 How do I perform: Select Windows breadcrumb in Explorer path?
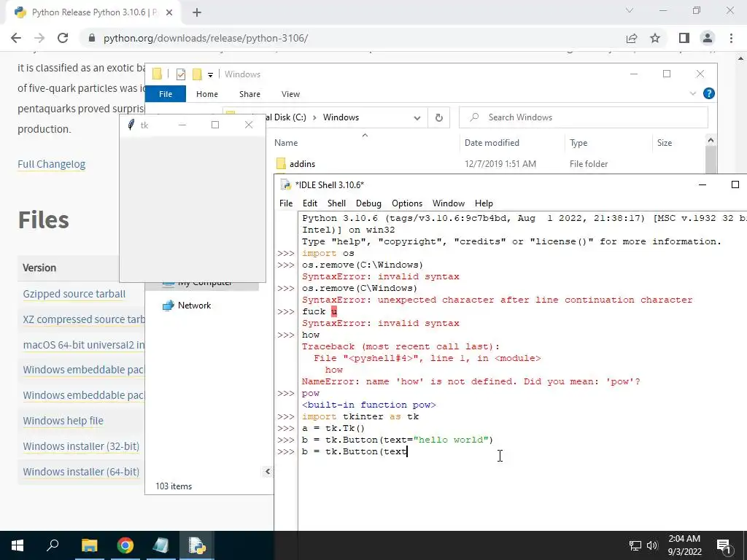[x=341, y=117]
